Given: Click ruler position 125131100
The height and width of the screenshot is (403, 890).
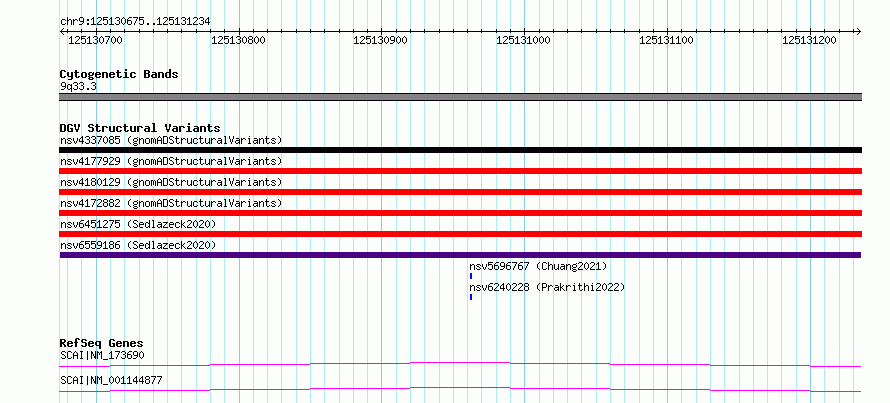Looking at the screenshot, I should coord(666,41).
